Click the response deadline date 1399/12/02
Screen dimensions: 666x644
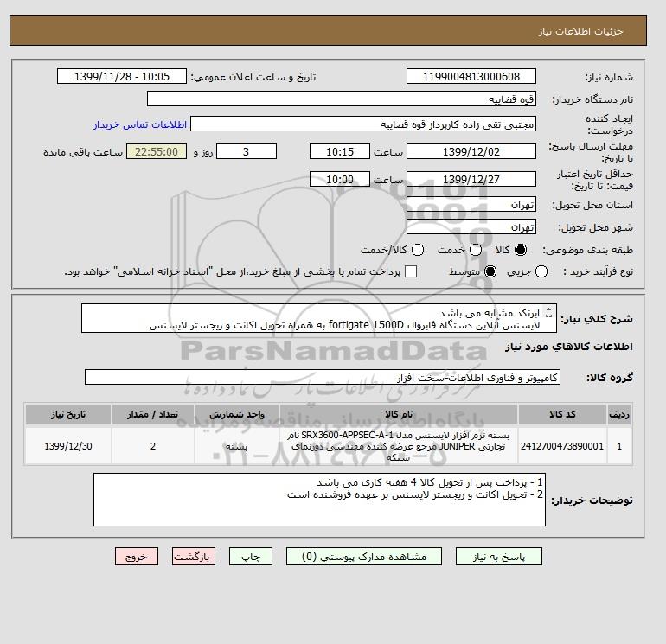tap(471, 151)
